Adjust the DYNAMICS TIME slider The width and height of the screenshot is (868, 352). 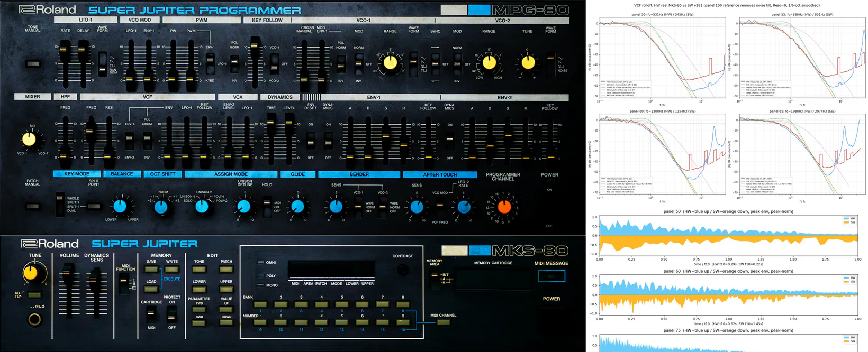271,138
